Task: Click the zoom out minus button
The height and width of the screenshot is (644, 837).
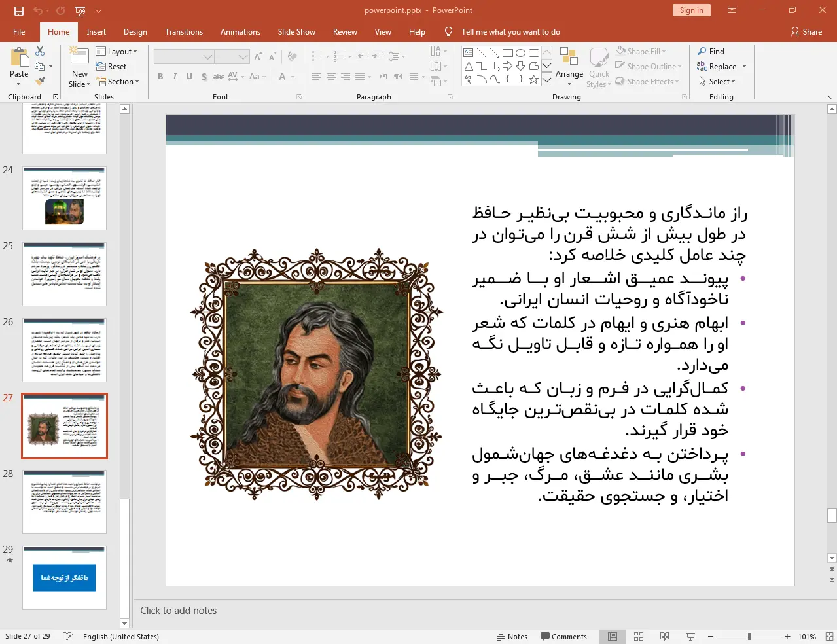Action: coord(710,637)
